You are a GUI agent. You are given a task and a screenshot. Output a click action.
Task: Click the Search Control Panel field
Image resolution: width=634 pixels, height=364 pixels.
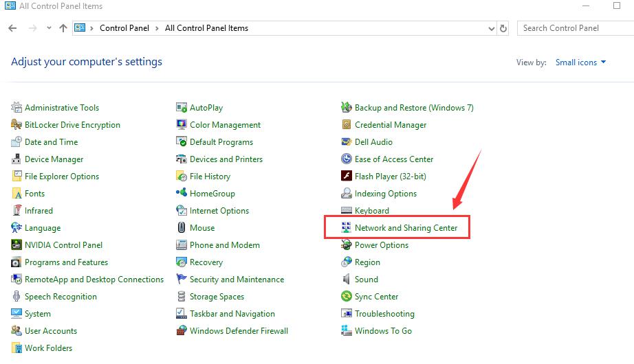coord(576,28)
